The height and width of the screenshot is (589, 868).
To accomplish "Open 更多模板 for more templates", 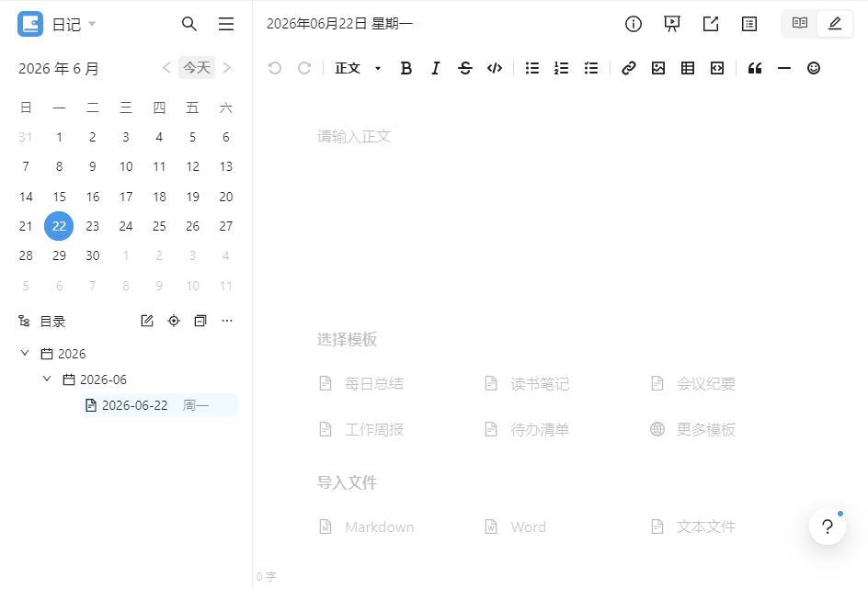I will tap(692, 429).
